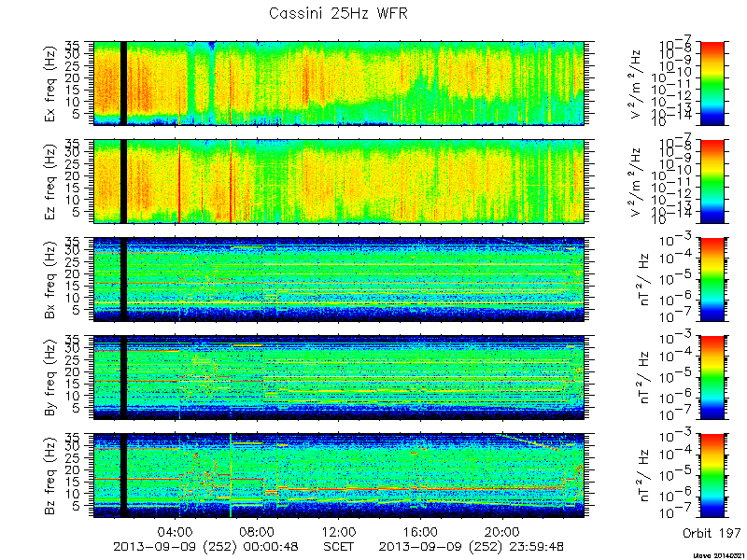747x560 pixels.
Task: Click the Ez panel color scale bar
Action: [712, 181]
